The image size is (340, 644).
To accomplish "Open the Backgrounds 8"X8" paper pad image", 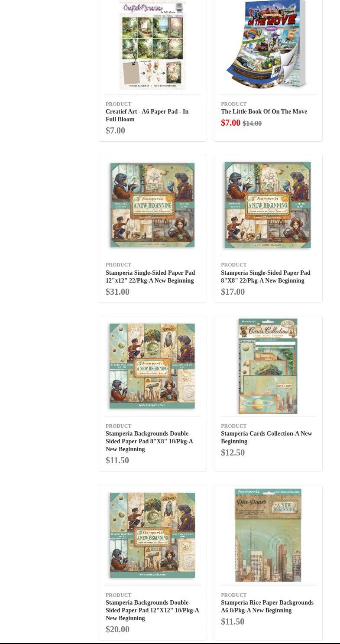I will click(152, 366).
